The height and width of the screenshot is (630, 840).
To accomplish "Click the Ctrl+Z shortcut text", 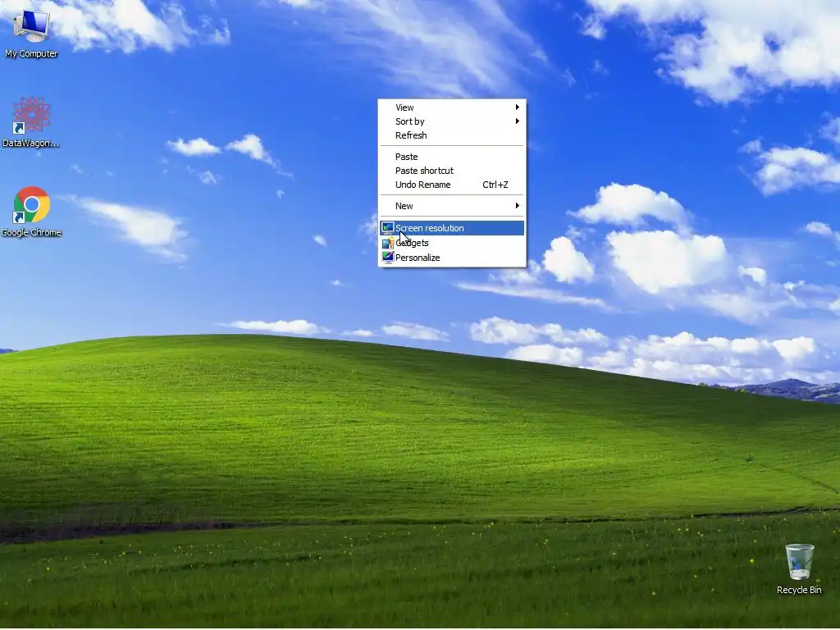I will point(495,185).
